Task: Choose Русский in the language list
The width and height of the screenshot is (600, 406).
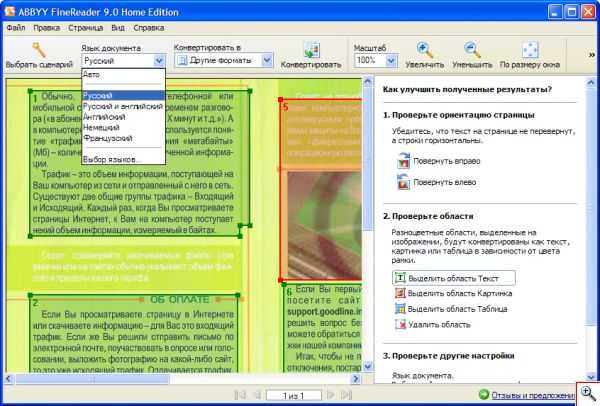Action: click(123, 95)
